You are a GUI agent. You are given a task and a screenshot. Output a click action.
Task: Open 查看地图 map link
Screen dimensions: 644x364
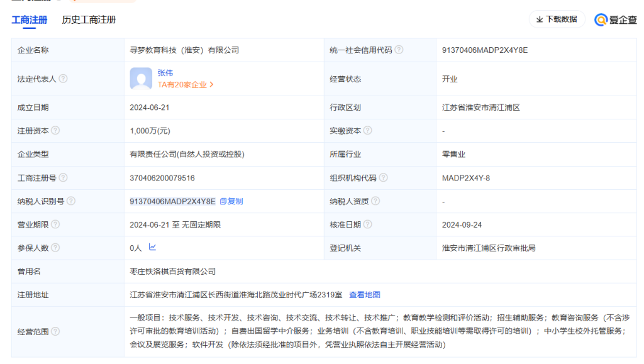[365, 294]
